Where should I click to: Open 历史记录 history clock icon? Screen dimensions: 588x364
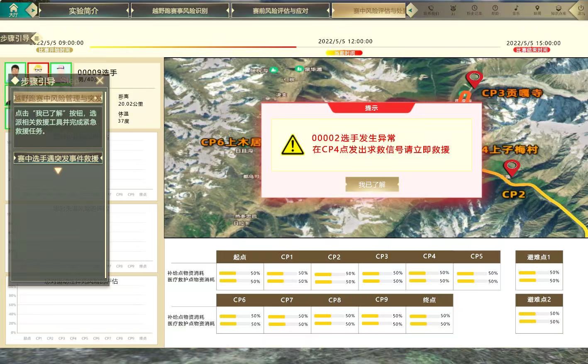tap(474, 10)
